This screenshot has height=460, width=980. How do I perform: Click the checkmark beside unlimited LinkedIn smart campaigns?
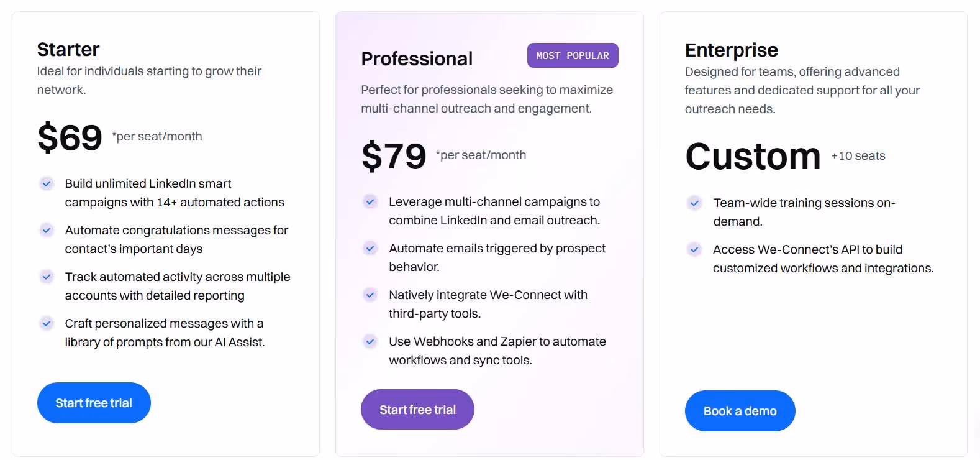tap(47, 183)
